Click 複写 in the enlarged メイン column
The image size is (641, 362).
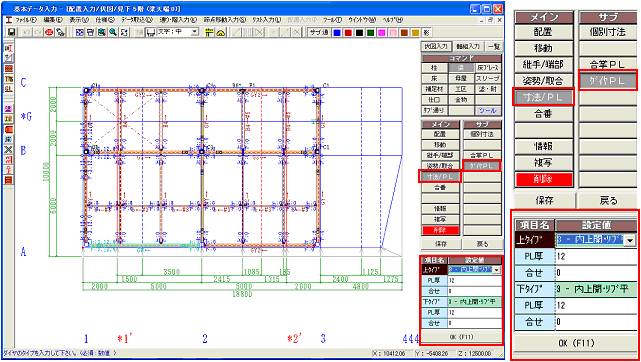tap(544, 163)
